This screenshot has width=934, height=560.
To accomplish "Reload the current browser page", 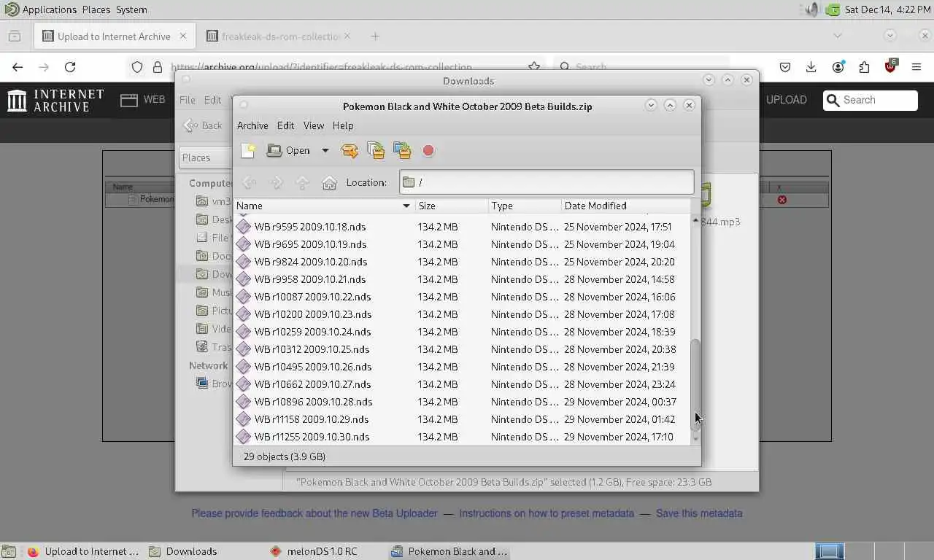I will click(x=70, y=67).
